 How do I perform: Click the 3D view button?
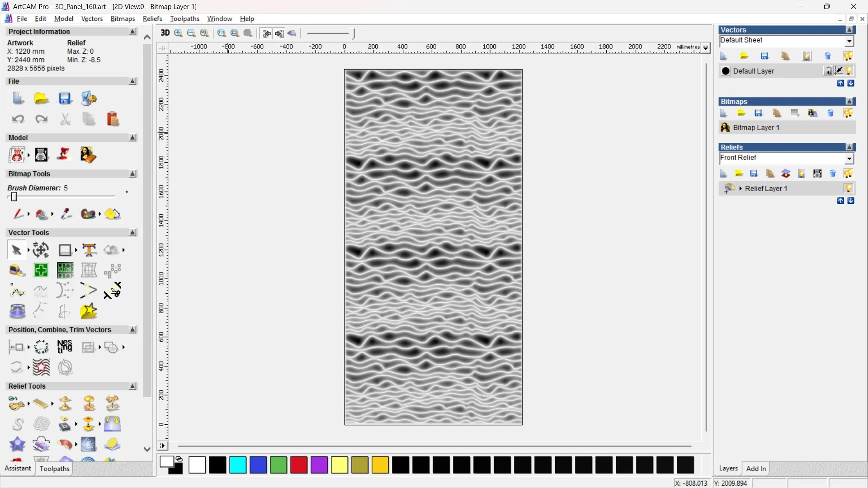(x=165, y=33)
